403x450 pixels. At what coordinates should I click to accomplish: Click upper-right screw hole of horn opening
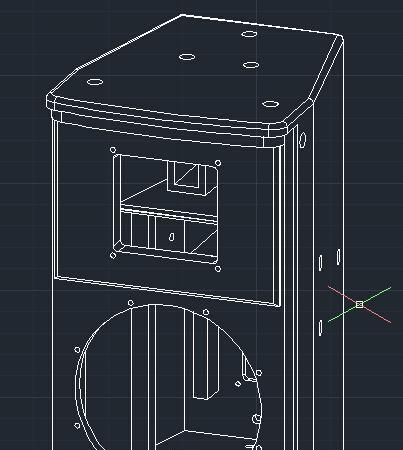(x=218, y=163)
